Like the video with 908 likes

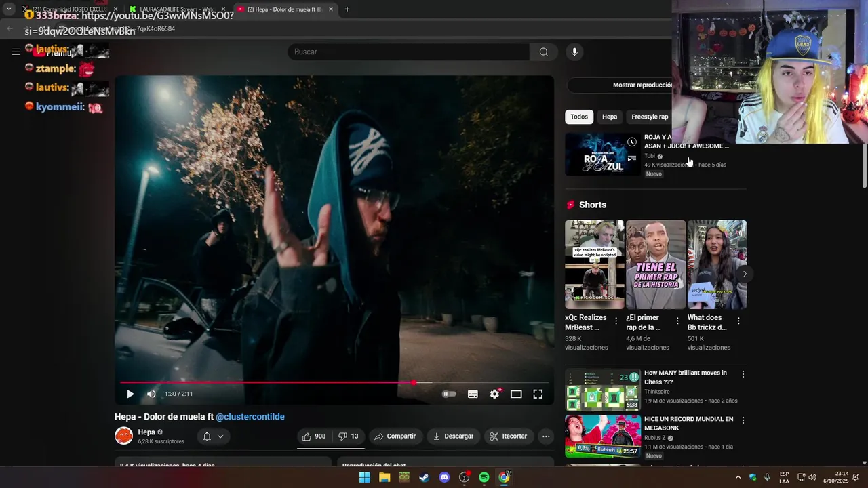coord(314,436)
